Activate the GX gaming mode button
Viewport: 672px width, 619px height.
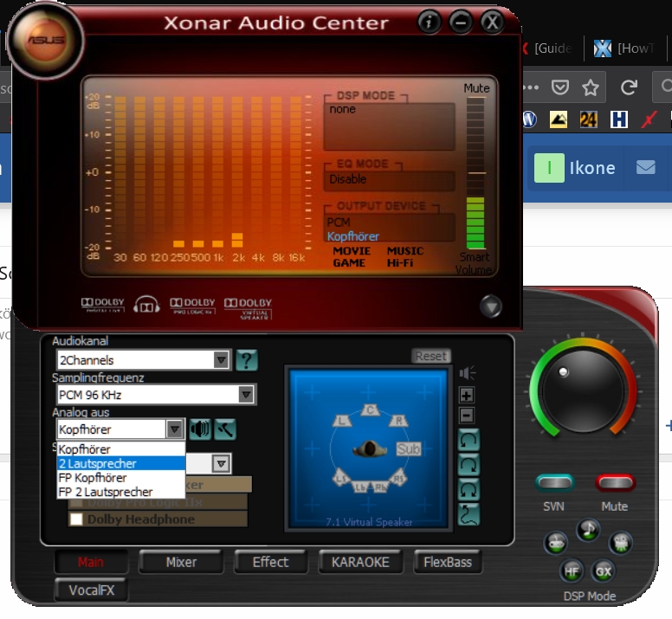click(x=604, y=571)
